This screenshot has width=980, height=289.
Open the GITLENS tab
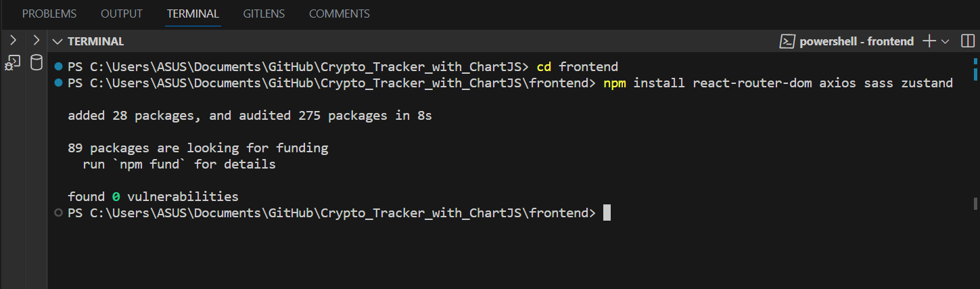point(264,14)
